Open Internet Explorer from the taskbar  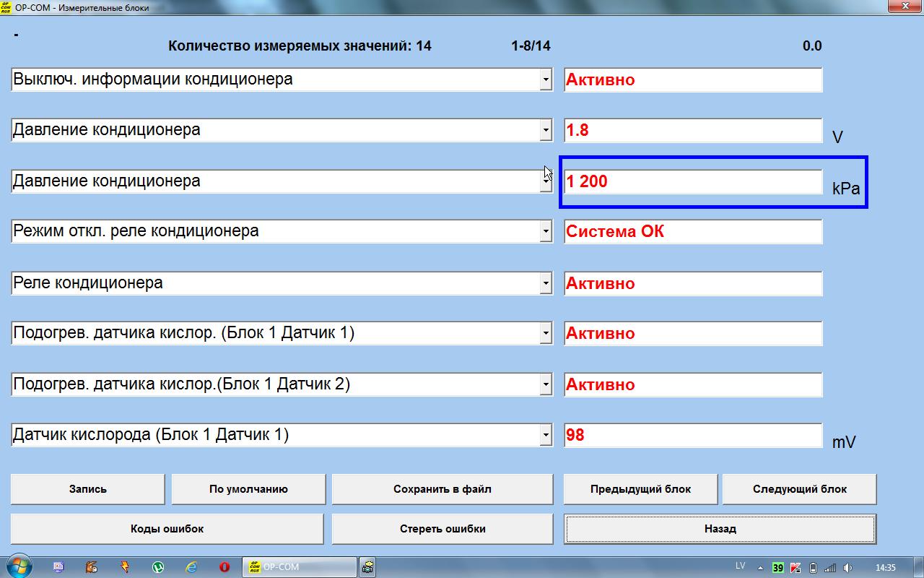pos(191,567)
